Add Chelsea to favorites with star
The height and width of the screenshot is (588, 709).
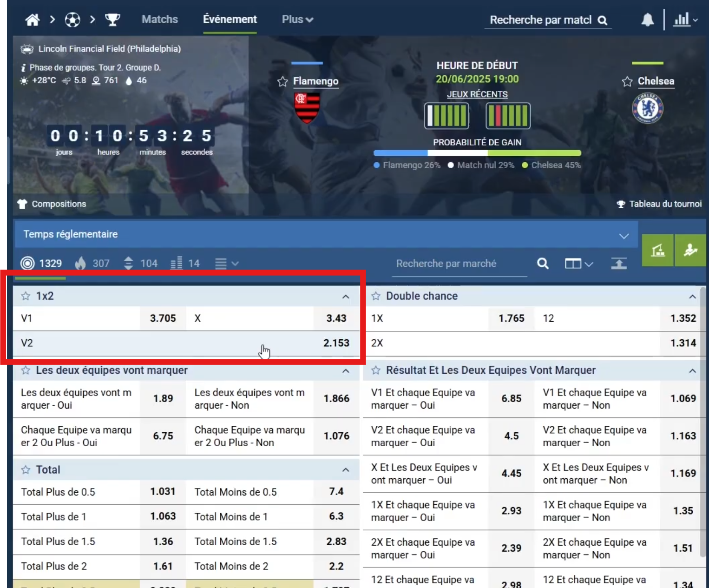(627, 82)
